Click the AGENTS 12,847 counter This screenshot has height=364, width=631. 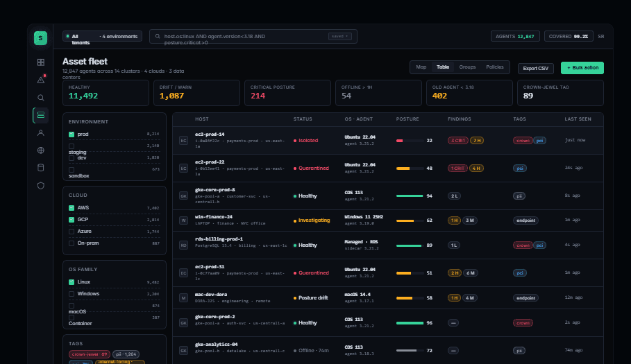515,37
